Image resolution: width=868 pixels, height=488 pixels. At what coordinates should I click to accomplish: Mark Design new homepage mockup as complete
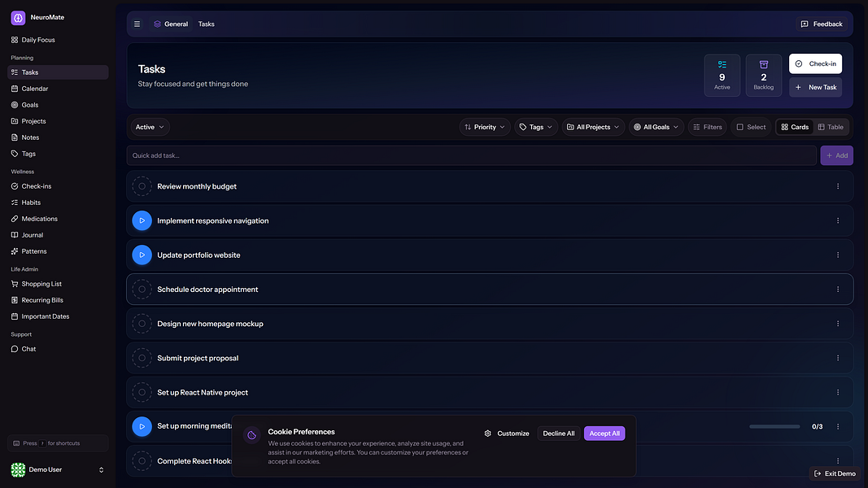142,324
